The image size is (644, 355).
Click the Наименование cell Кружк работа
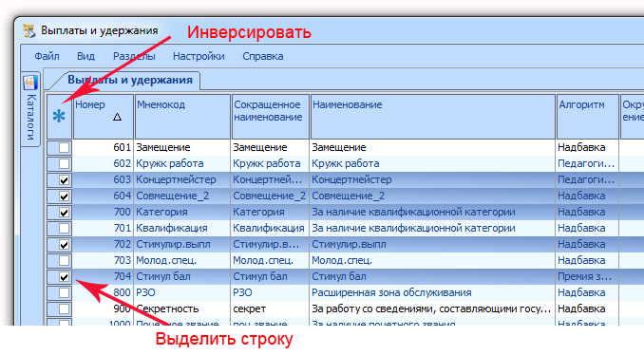pos(433,164)
